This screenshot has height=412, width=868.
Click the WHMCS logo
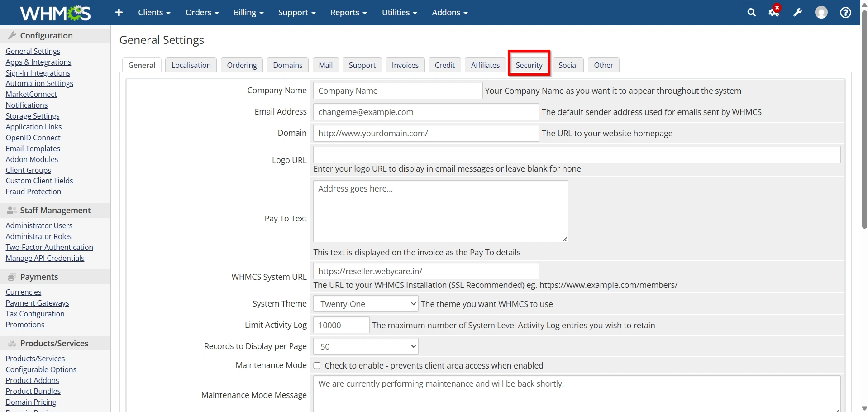tap(55, 13)
